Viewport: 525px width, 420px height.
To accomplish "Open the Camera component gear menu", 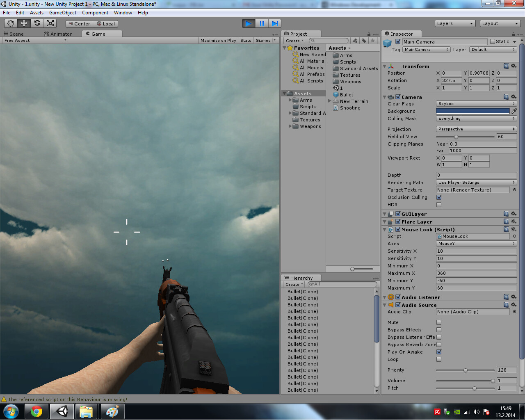I will pos(514,97).
